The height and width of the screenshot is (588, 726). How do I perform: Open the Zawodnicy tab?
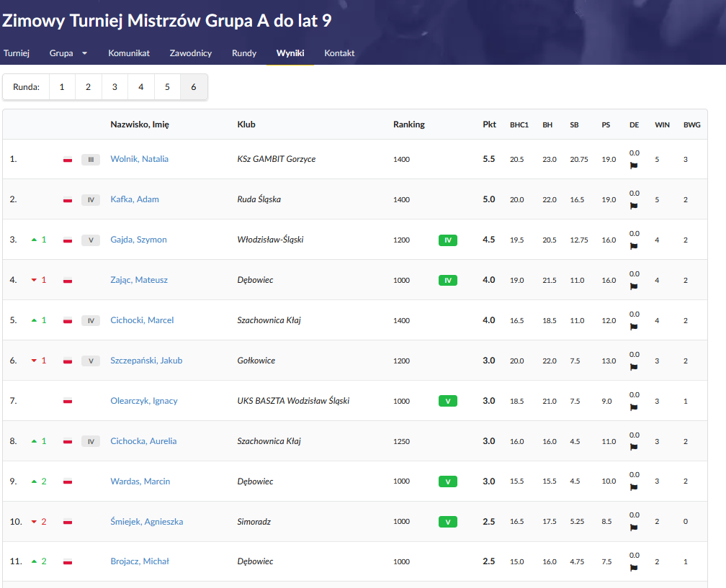[x=191, y=53]
